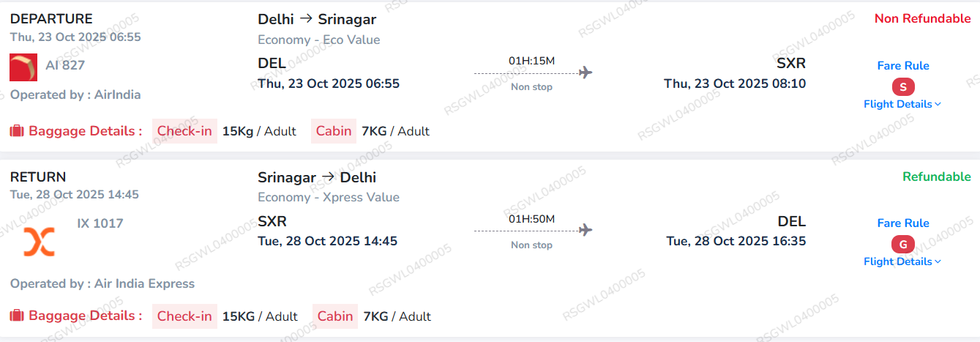
Task: Open Fare Rule for Srinagar to Delhi
Action: (x=903, y=223)
